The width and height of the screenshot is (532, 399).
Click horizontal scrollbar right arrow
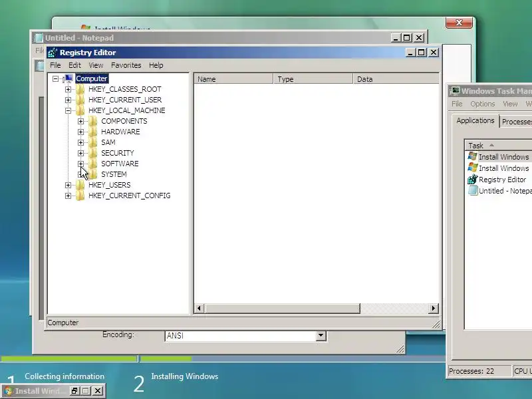(434, 309)
